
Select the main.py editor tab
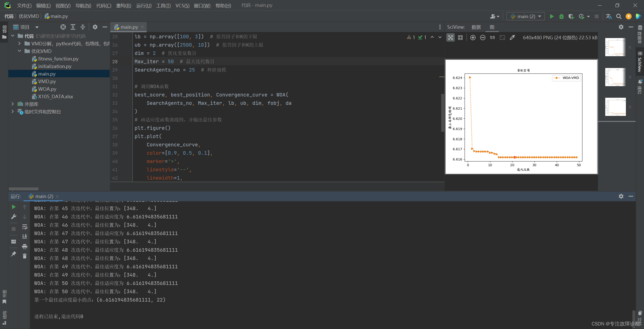point(129,27)
